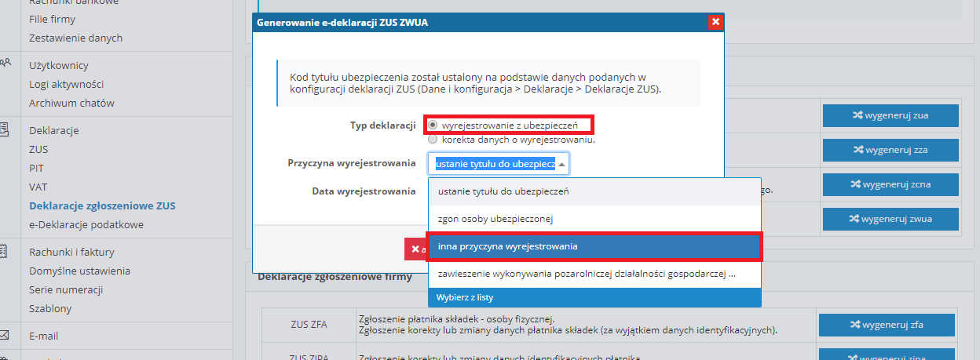Viewport: 980px width, 360px height.
Task: Click shuffle icon on 'wygeneruj zua'
Action: pyautogui.click(x=857, y=115)
